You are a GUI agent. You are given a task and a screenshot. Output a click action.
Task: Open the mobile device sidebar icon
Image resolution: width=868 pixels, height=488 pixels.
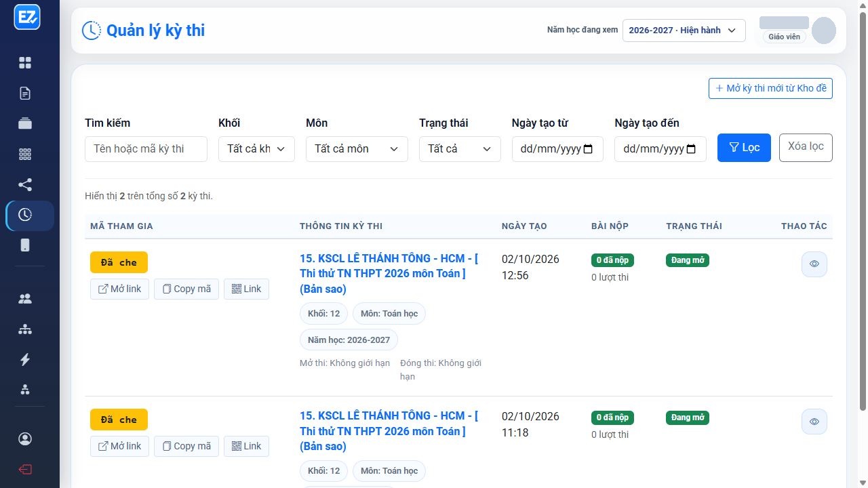(x=25, y=245)
